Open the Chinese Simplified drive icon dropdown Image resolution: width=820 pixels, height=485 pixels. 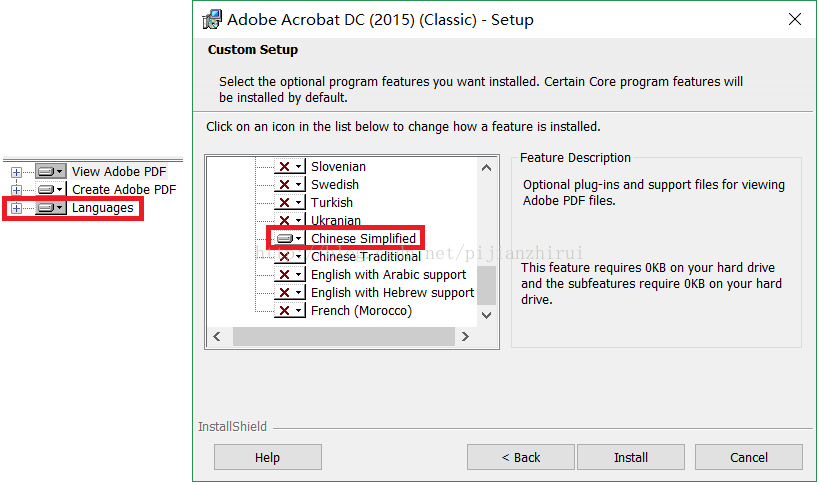tap(289, 239)
